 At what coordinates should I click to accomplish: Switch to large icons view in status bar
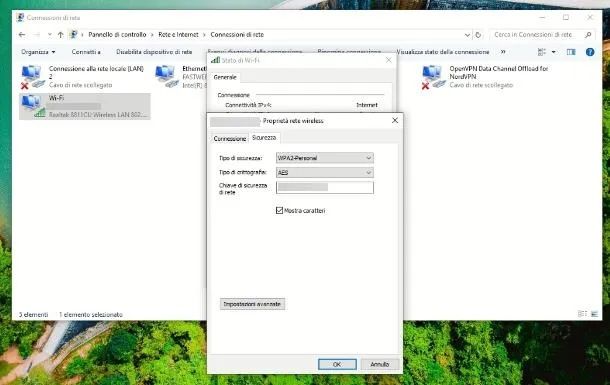[x=594, y=314]
